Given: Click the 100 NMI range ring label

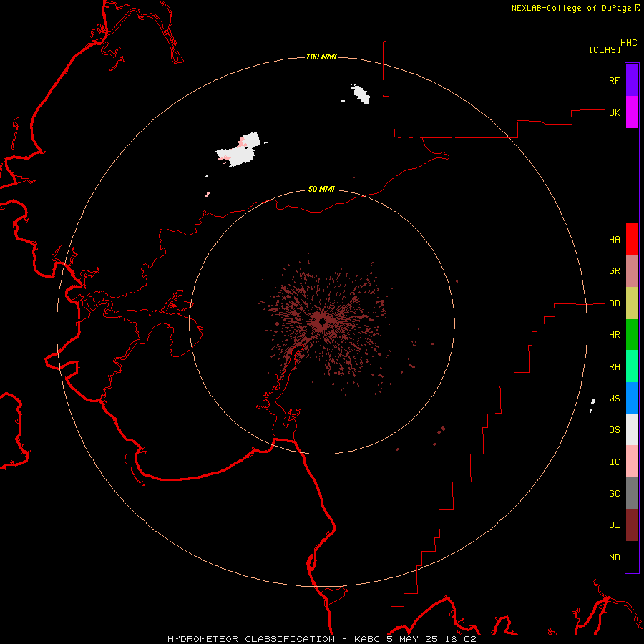Looking at the screenshot, I should (x=321, y=57).
